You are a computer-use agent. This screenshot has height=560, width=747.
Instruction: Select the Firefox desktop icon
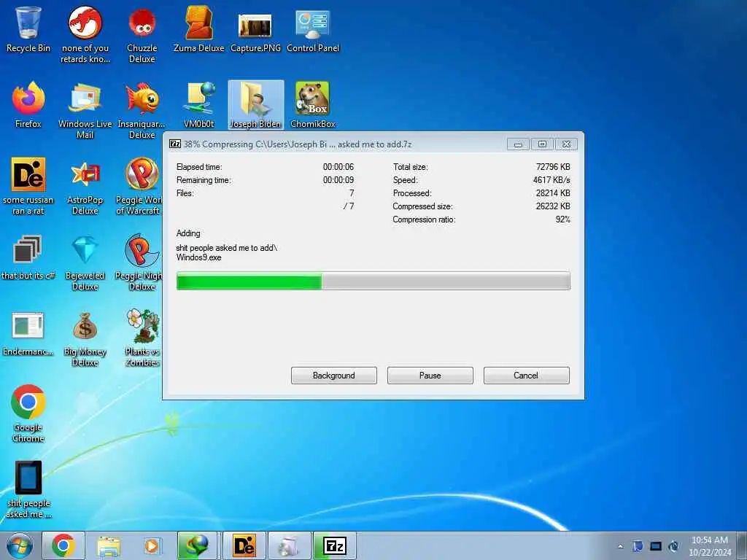(x=28, y=105)
